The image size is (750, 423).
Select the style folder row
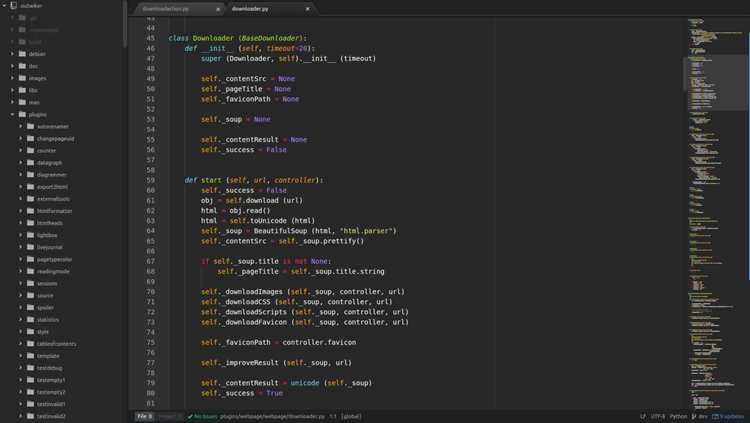point(62,331)
